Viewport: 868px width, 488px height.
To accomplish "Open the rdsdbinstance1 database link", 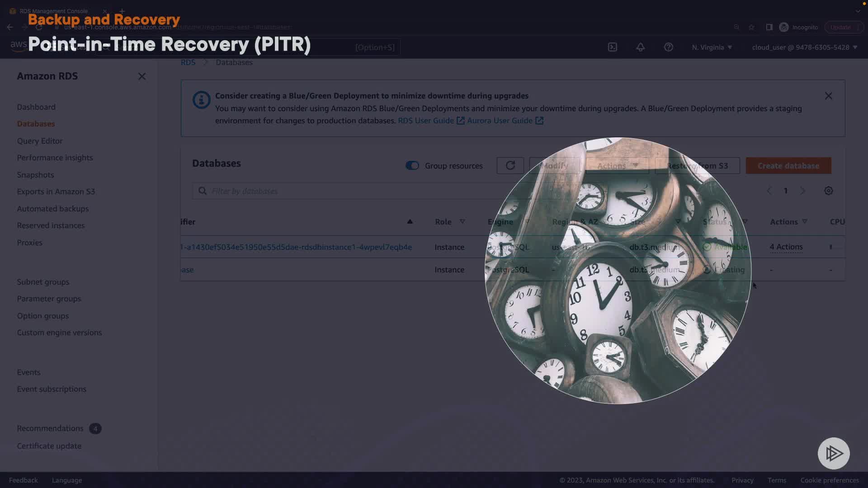I will pyautogui.click(x=296, y=247).
